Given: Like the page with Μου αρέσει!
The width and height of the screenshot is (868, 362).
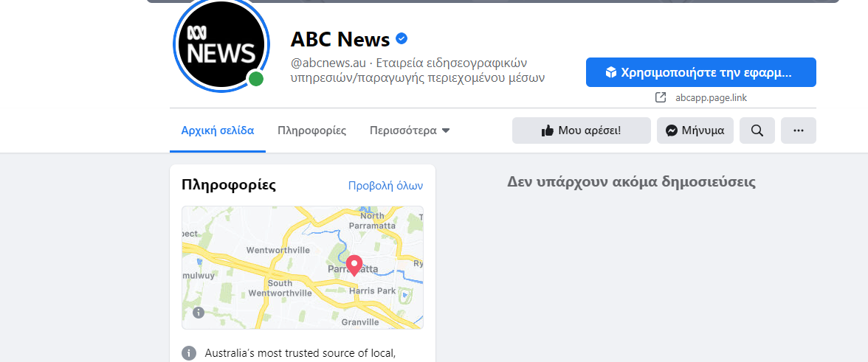Looking at the screenshot, I should [581, 130].
